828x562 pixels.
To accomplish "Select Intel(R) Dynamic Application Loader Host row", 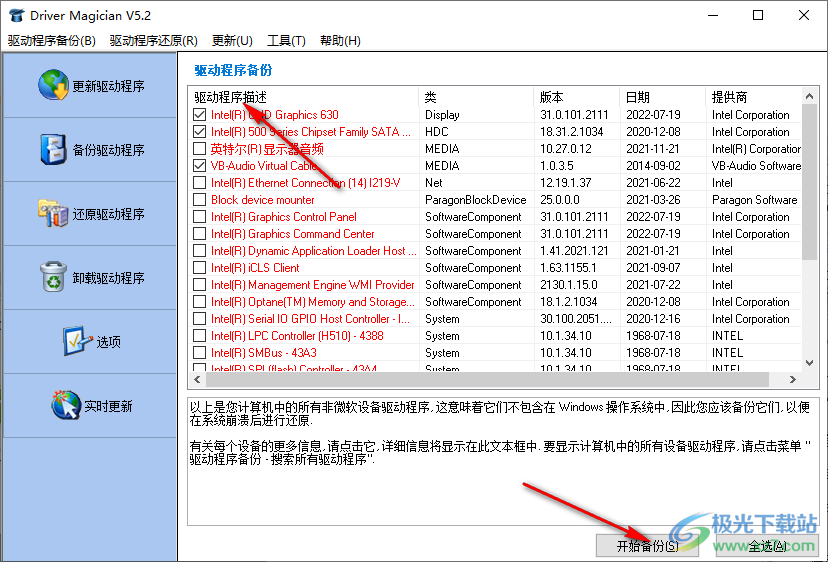I will pyautogui.click(x=495, y=250).
